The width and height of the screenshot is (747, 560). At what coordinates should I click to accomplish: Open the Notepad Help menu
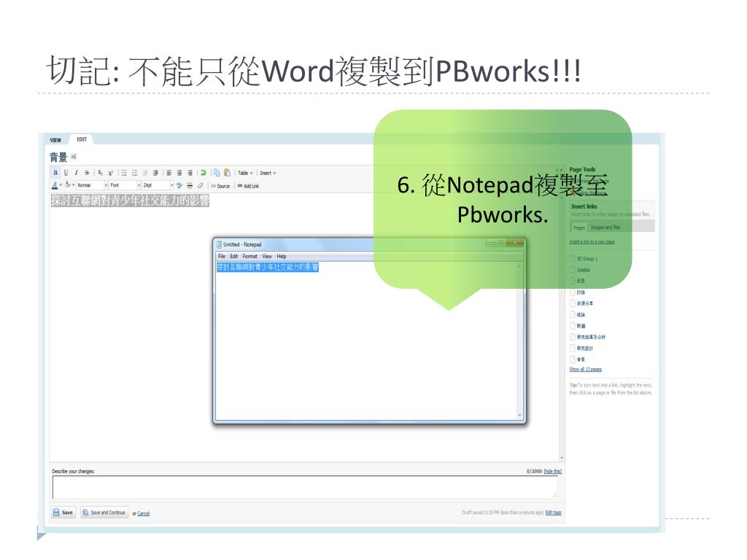tap(282, 256)
